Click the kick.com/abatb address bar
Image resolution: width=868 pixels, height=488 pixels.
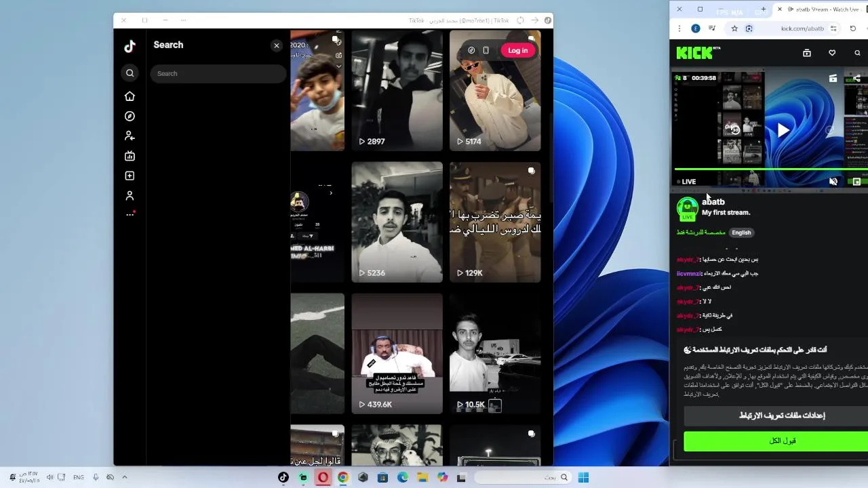[x=802, y=28]
